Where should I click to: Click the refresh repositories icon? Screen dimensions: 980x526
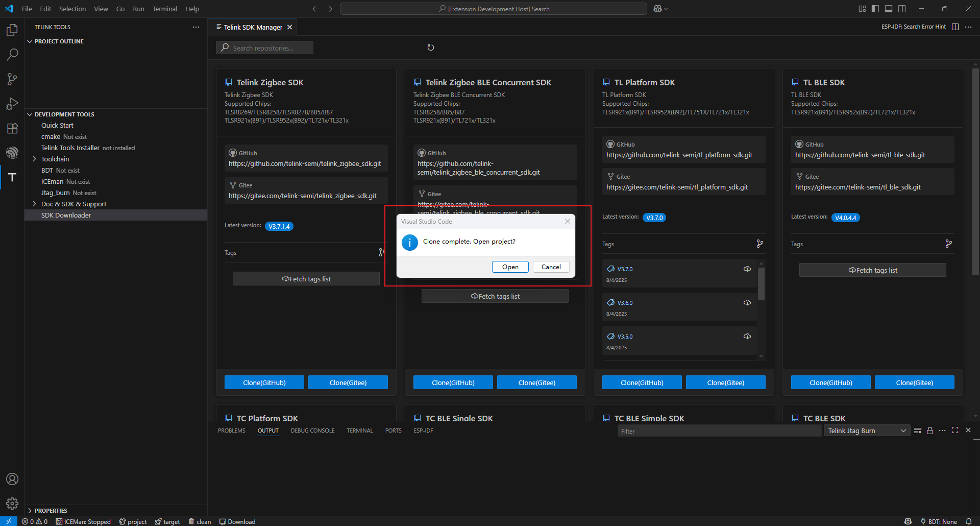[431, 47]
